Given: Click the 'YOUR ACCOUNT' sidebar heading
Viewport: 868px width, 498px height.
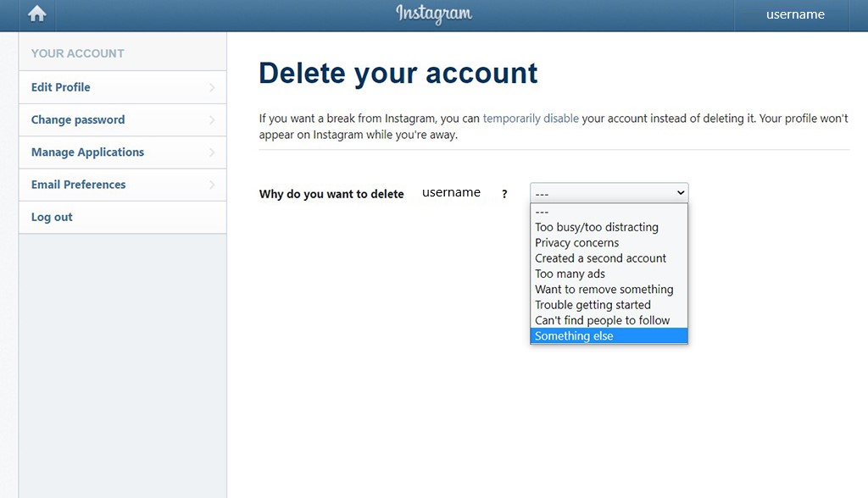Looking at the screenshot, I should [x=77, y=53].
